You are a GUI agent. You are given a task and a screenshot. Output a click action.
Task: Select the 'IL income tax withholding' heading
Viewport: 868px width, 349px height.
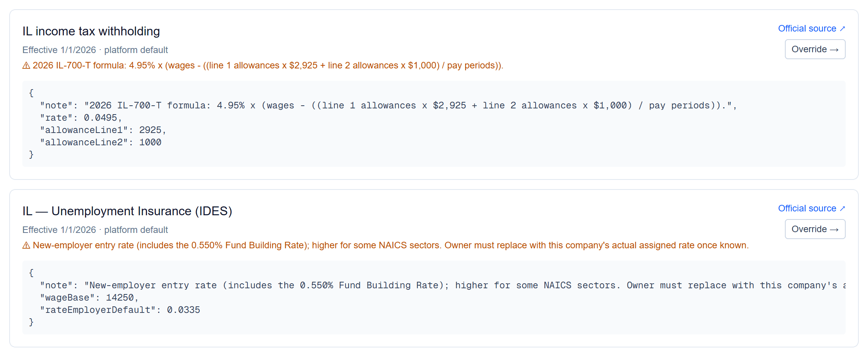pyautogui.click(x=91, y=31)
